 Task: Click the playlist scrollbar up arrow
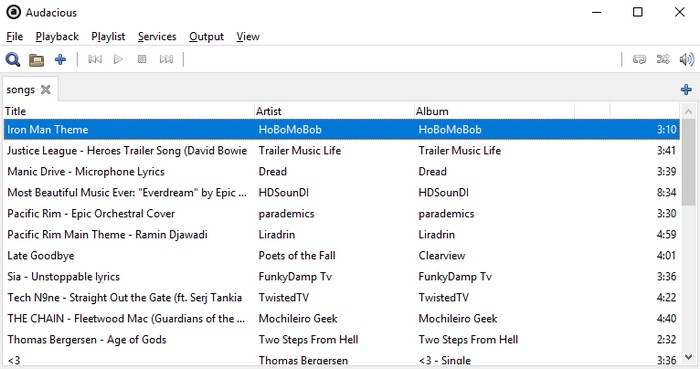pos(688,111)
